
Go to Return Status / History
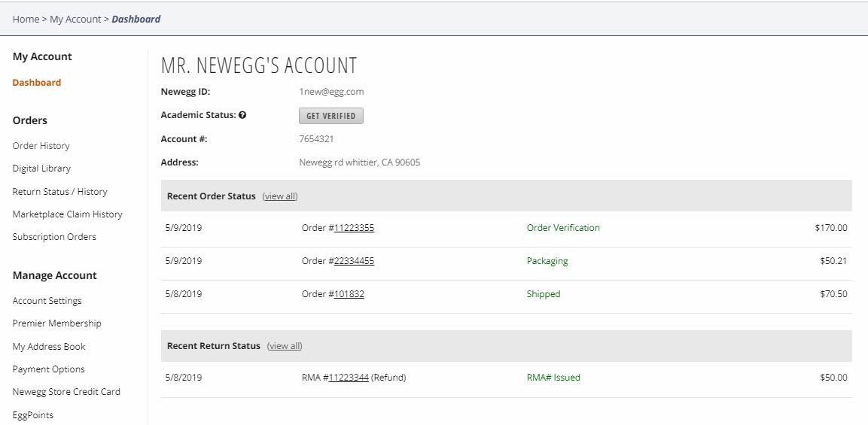59,192
